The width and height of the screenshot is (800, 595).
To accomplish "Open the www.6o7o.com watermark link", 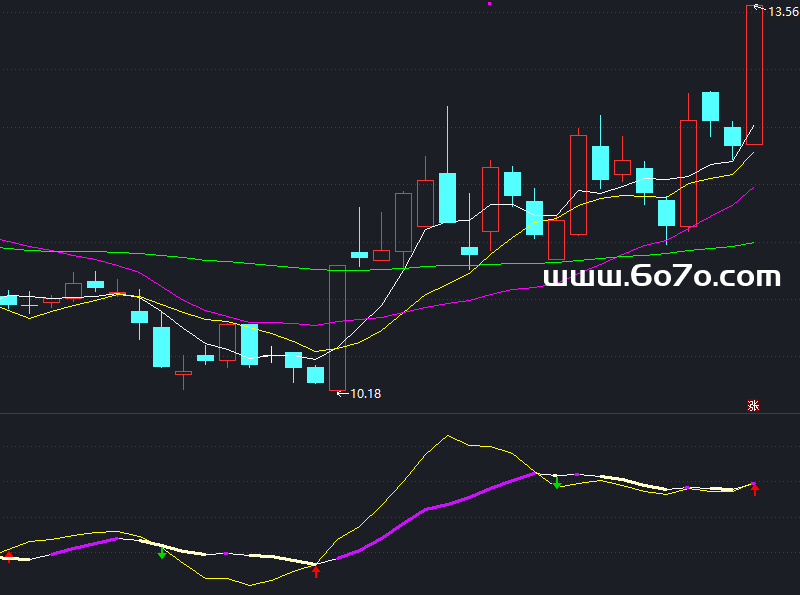I will [661, 277].
